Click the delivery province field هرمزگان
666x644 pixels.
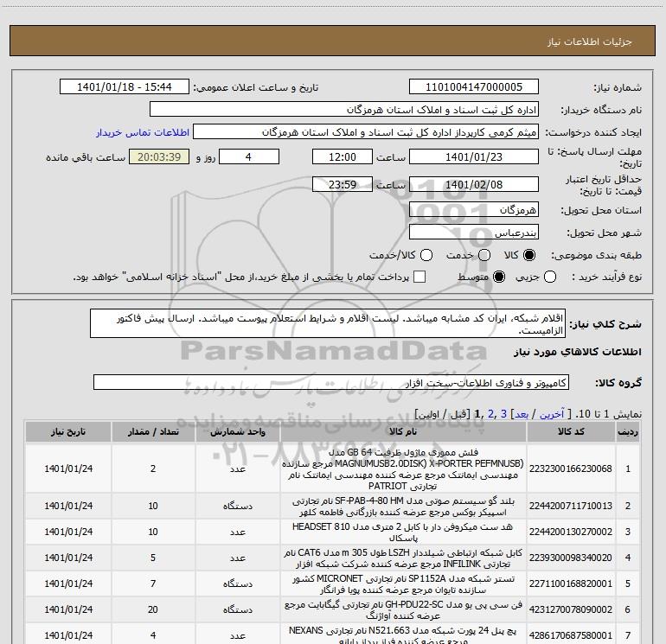[x=474, y=210]
